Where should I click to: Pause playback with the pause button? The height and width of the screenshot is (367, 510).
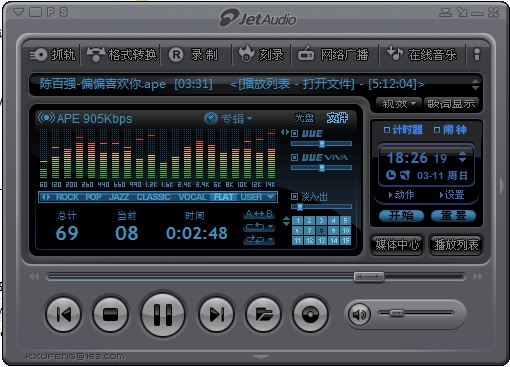click(x=163, y=315)
